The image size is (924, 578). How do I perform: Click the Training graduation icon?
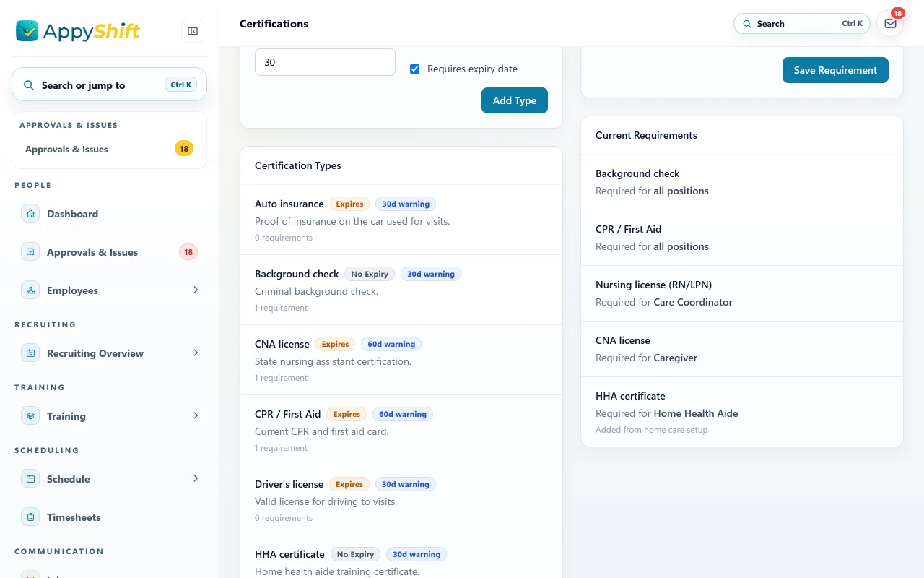coord(30,416)
